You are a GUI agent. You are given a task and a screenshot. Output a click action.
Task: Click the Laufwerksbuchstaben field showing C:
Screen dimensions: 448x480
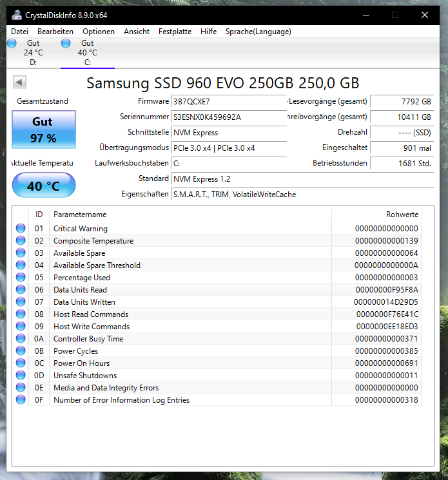[229, 164]
